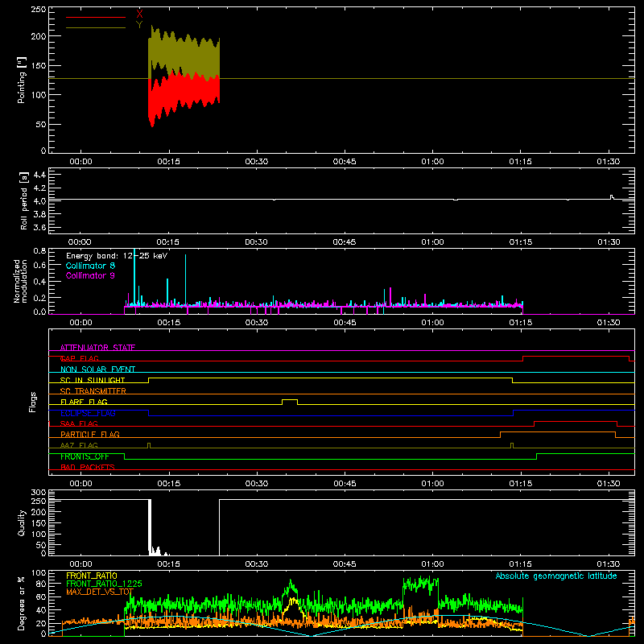Image resolution: width=644 pixels, height=644 pixels.
Task: Click the 'Quality' axis label
Action: (22, 522)
